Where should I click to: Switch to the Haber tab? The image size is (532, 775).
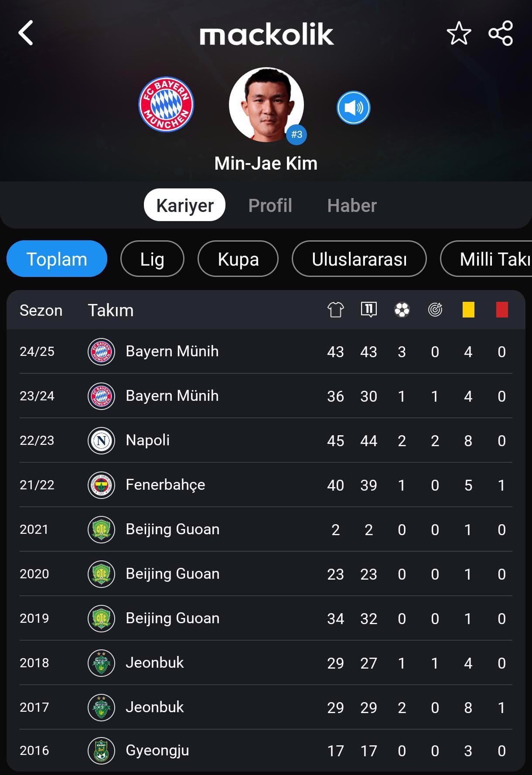coord(352,205)
